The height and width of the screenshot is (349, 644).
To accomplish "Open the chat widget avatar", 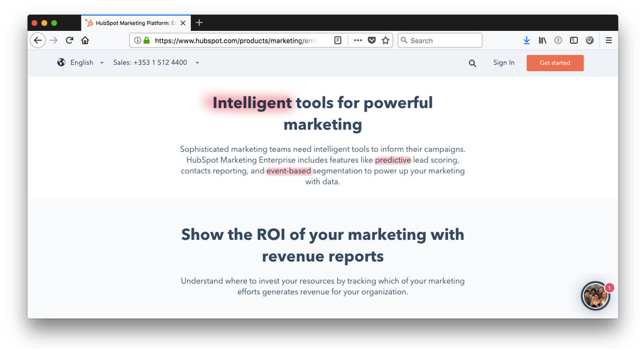I will (595, 296).
